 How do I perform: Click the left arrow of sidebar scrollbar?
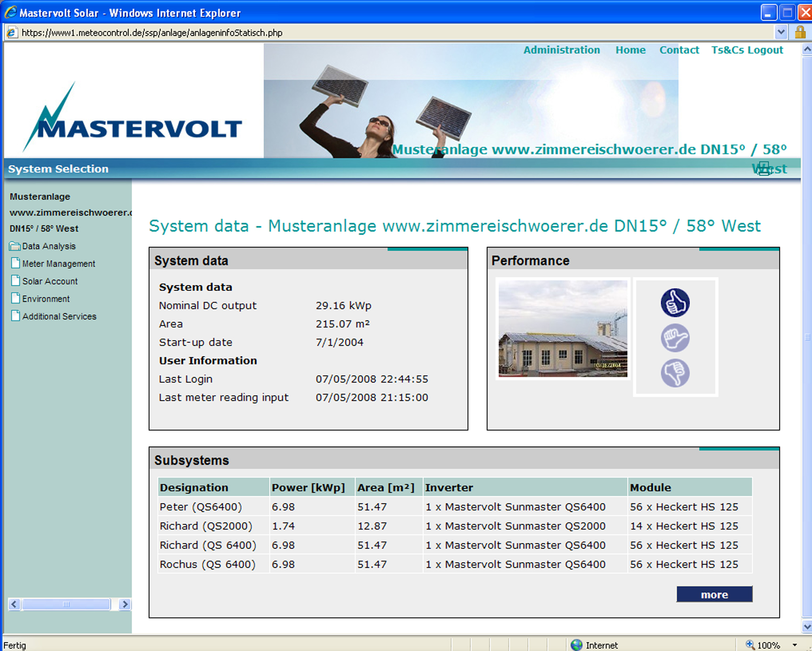14,604
